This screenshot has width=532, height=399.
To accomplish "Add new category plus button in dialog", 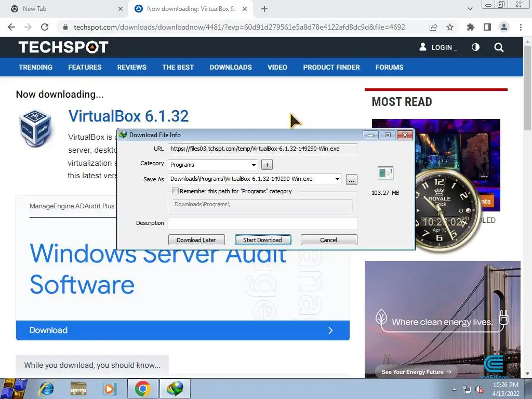I will (267, 165).
